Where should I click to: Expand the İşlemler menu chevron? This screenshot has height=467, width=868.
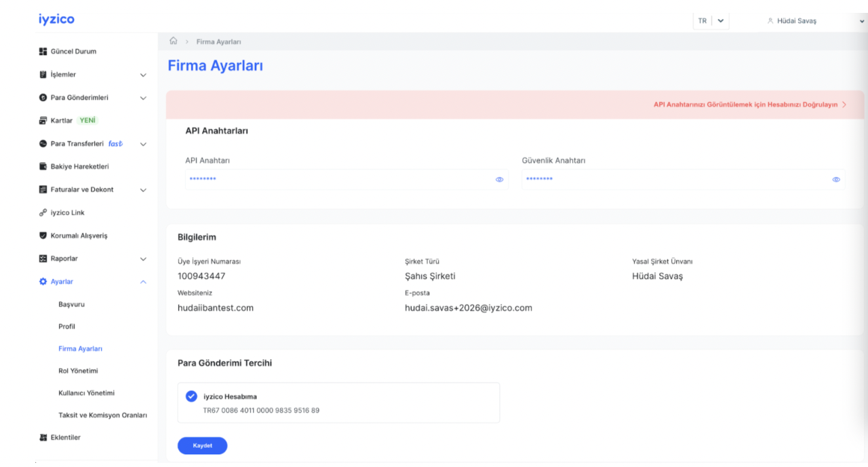143,75
